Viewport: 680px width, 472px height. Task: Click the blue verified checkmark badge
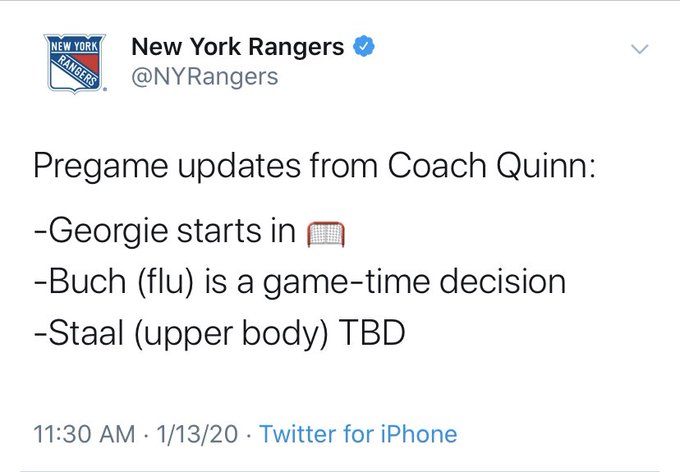363,46
